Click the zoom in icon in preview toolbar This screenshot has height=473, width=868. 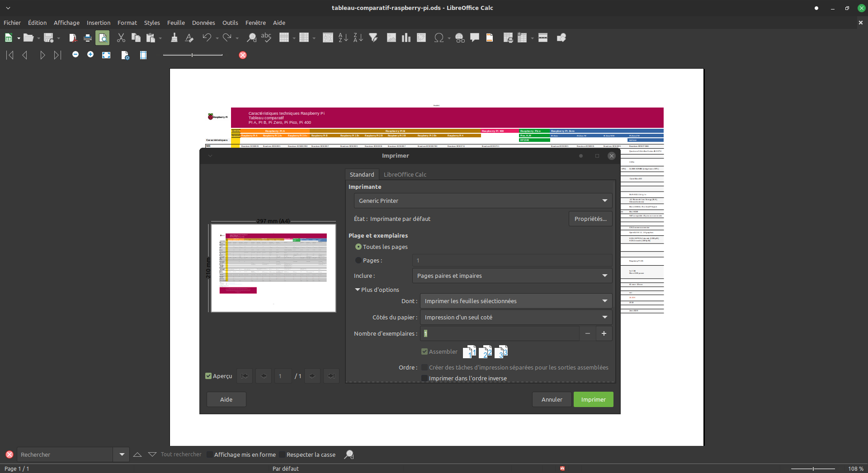click(x=90, y=55)
